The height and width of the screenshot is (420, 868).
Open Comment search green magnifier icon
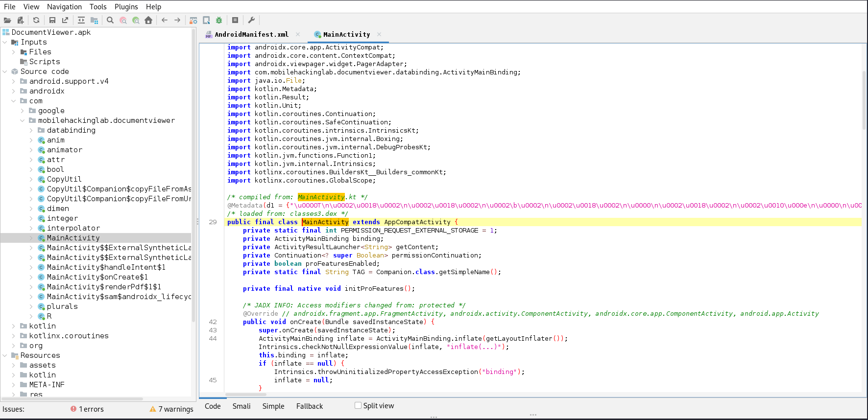point(136,20)
